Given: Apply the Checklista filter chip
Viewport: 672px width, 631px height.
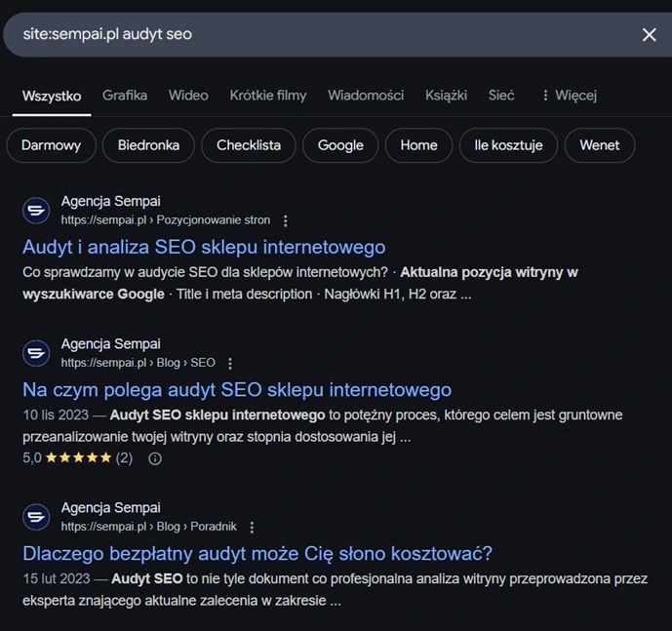Looking at the screenshot, I should 249,145.
